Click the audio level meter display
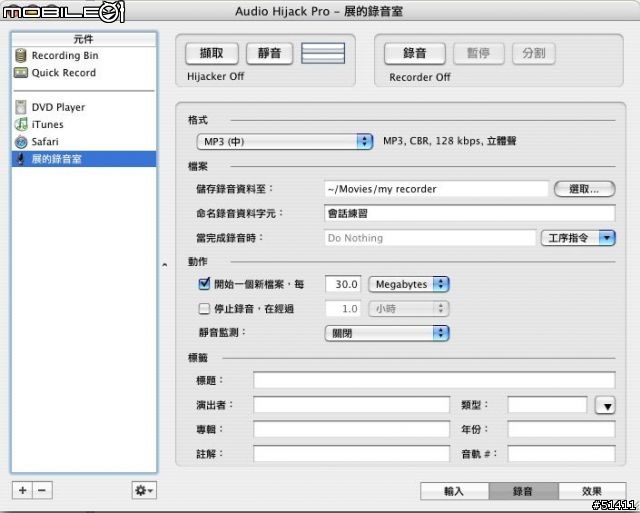The height and width of the screenshot is (513, 640). click(x=323, y=53)
